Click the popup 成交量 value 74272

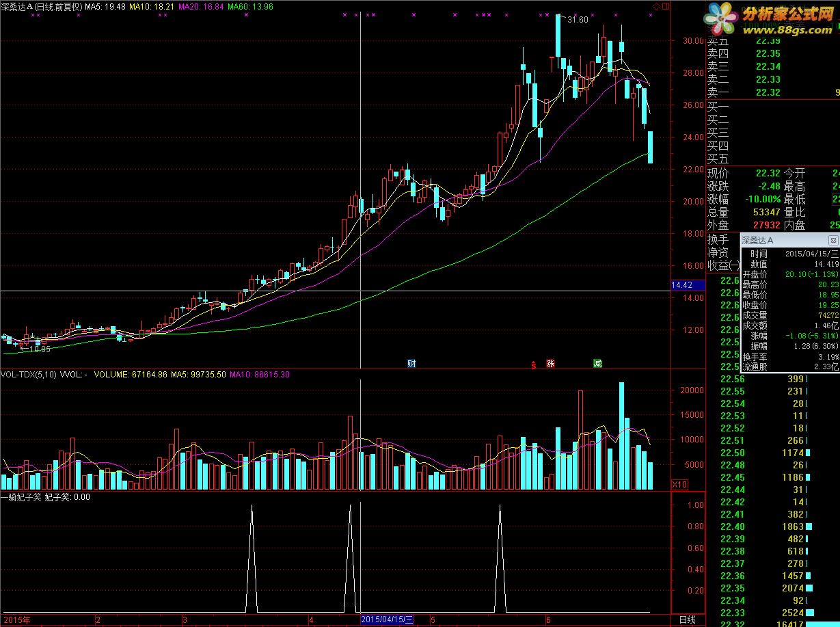[828, 315]
